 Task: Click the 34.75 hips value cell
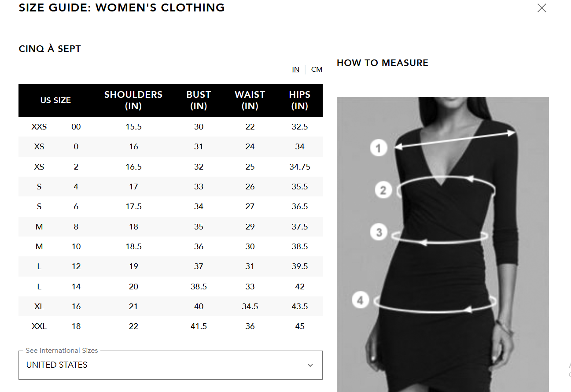pyautogui.click(x=299, y=167)
